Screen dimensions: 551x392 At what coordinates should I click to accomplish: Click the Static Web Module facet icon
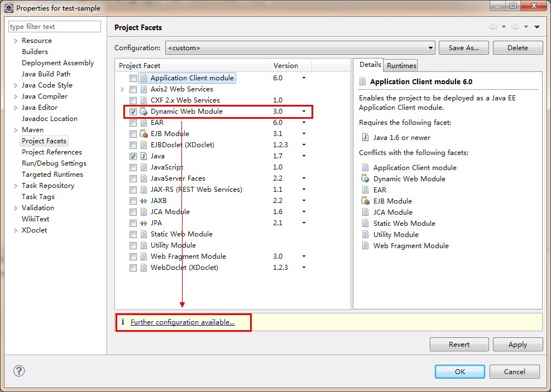[x=143, y=234]
